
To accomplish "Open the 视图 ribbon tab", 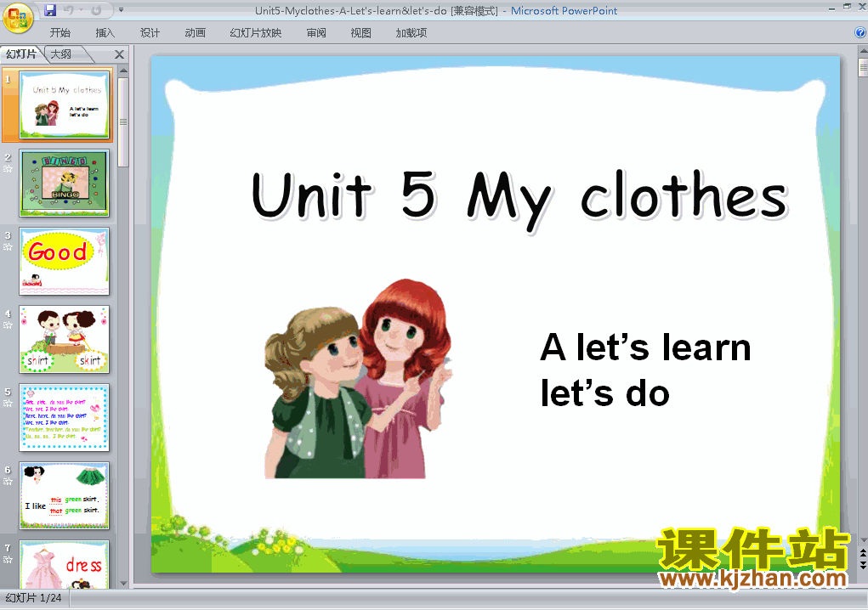I will point(361,32).
